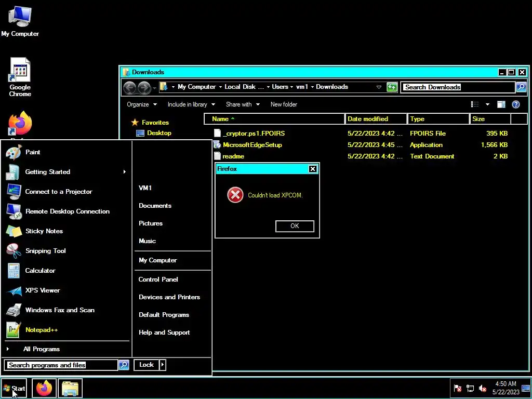This screenshot has height=399, width=532.
Task: Open Devices and Printers
Action: click(x=169, y=297)
